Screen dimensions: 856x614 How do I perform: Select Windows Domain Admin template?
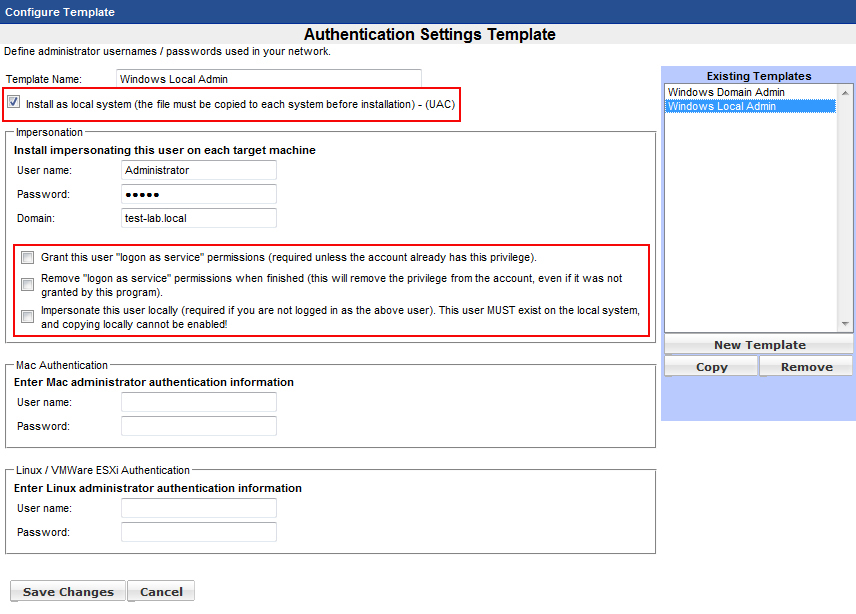pyautogui.click(x=726, y=92)
